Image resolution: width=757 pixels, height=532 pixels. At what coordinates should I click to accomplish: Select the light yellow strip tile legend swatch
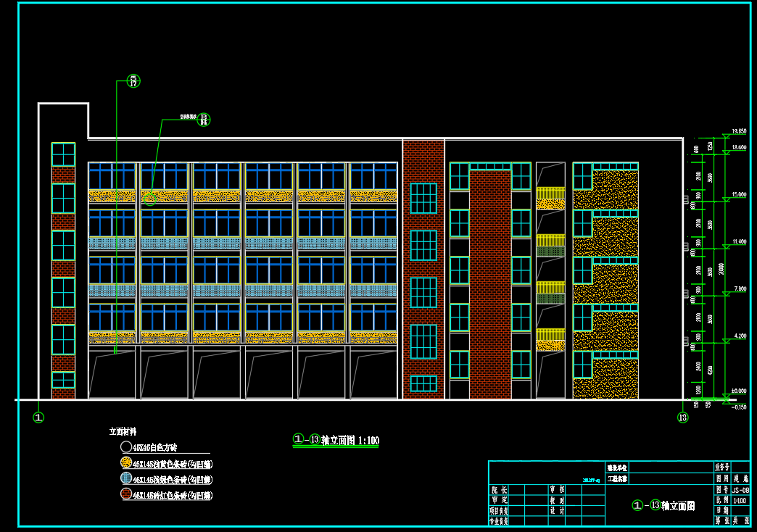(x=126, y=462)
